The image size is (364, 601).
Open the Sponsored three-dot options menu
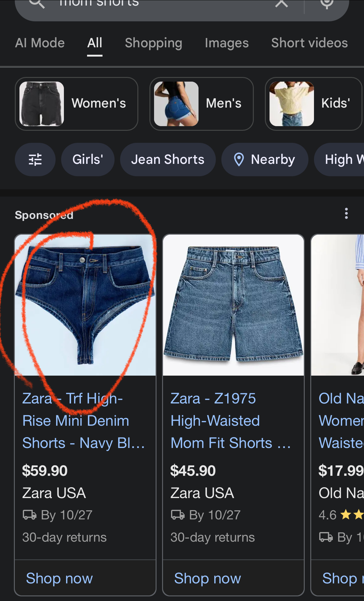click(346, 214)
